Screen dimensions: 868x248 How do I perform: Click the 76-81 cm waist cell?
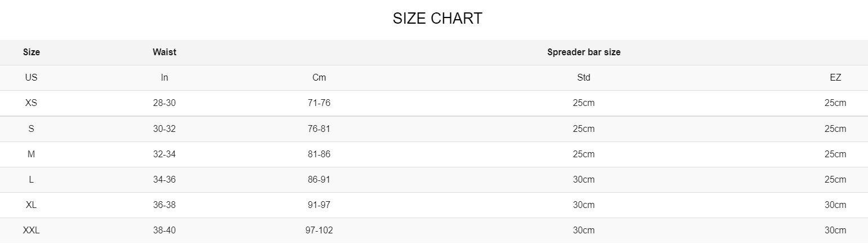319,129
